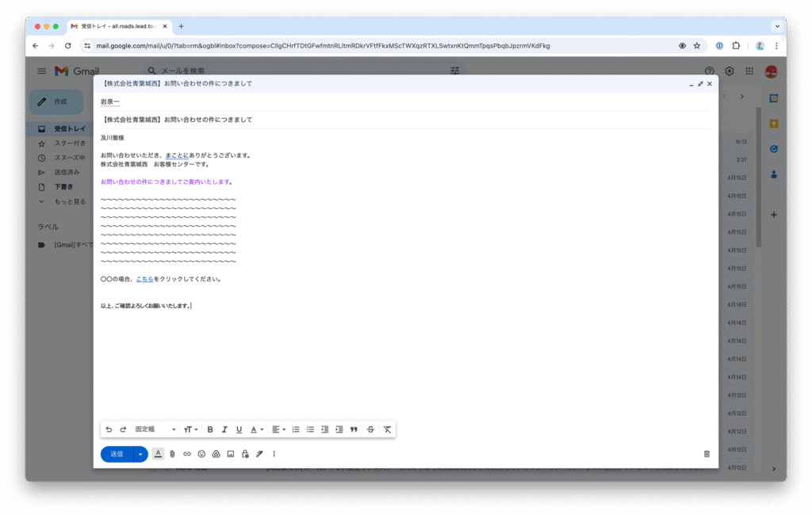This screenshot has height=515, width=812.
Task: Expand もっと見る in sidebar
Action: point(70,202)
